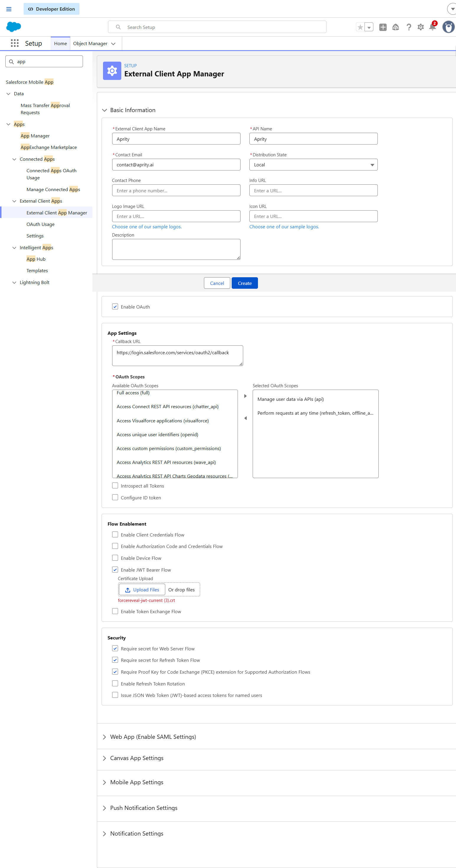Open App Hub in the sidebar

coord(36,260)
